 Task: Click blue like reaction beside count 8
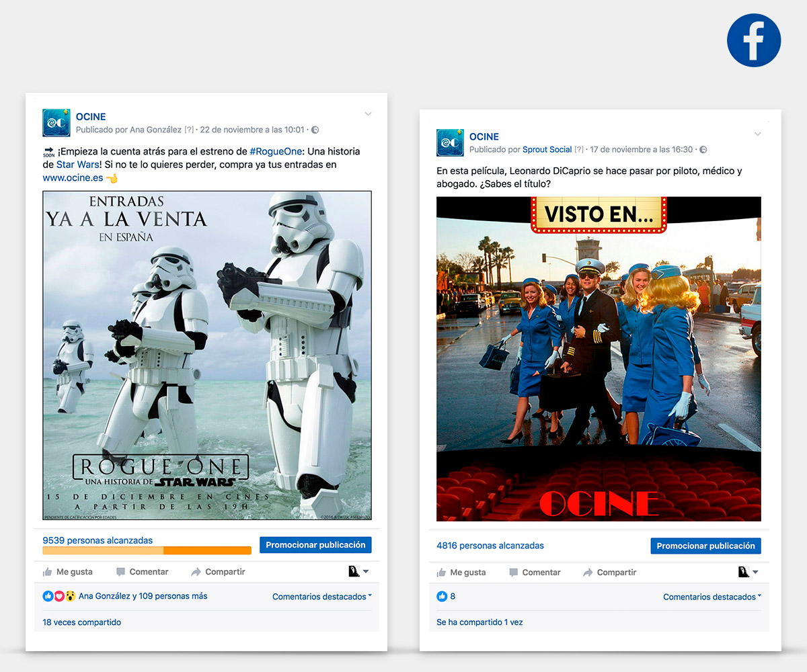pyautogui.click(x=442, y=596)
